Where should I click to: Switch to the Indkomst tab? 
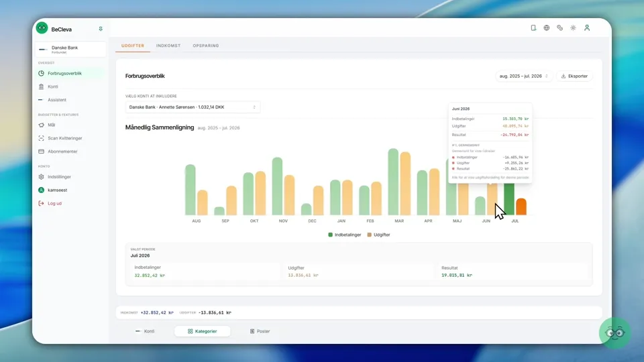coord(168,46)
